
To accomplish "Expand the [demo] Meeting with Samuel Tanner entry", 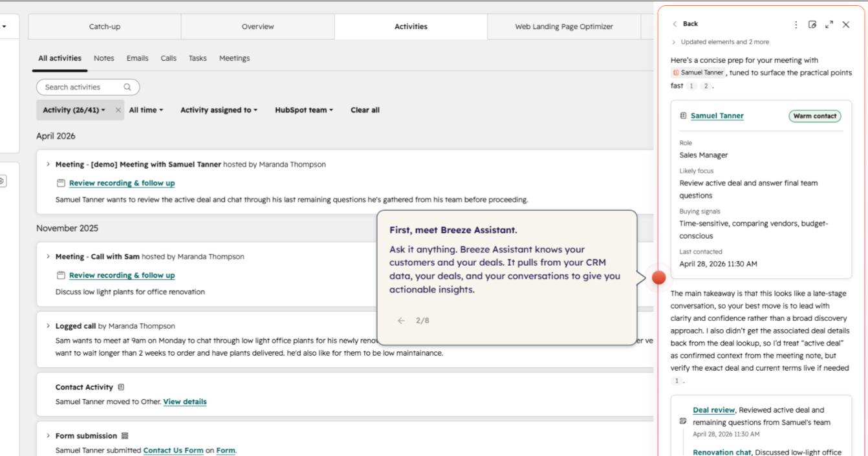I will pos(48,164).
